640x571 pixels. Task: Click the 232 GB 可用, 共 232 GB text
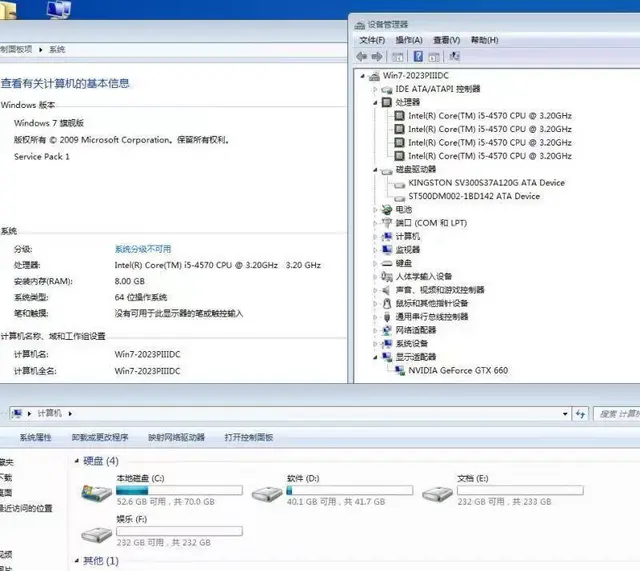point(164,542)
